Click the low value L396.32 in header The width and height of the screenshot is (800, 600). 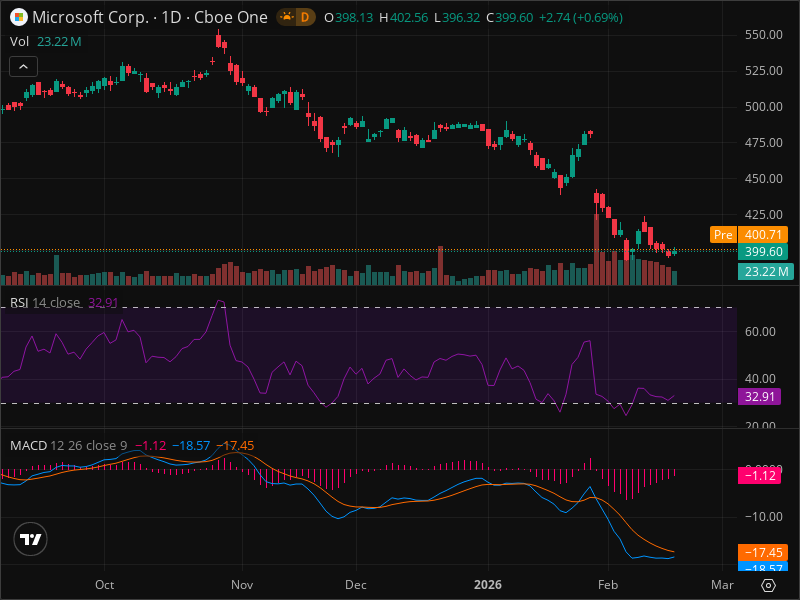(457, 17)
